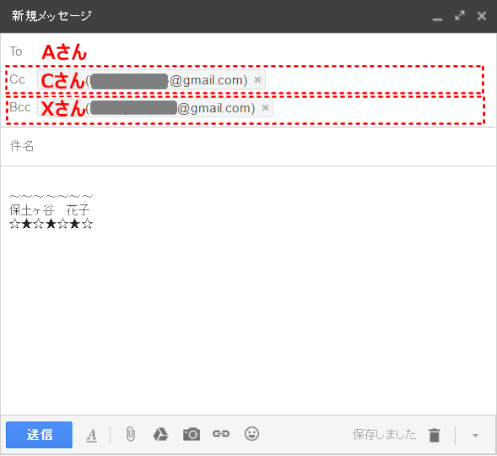Viewport: 497px width, 456px height.
Task: Click the 新規メッセージ title bar text
Action: pos(51,16)
